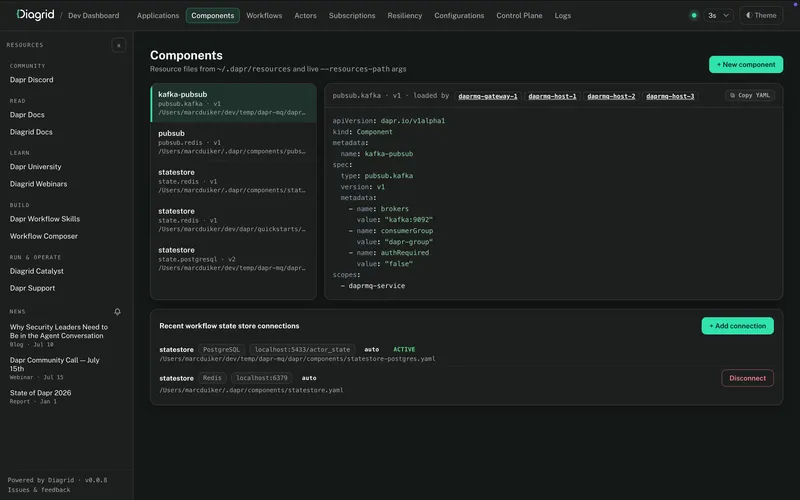
Task: Copy YAML of the kafka-pubsub component
Action: pyautogui.click(x=749, y=95)
